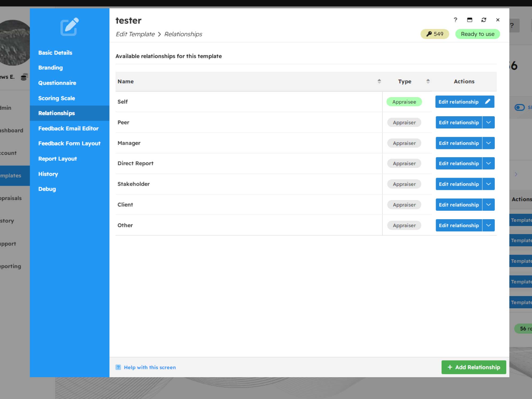The width and height of the screenshot is (532, 399).
Task: Expand the dropdown arrow for Peer relationship
Action: [488, 122]
